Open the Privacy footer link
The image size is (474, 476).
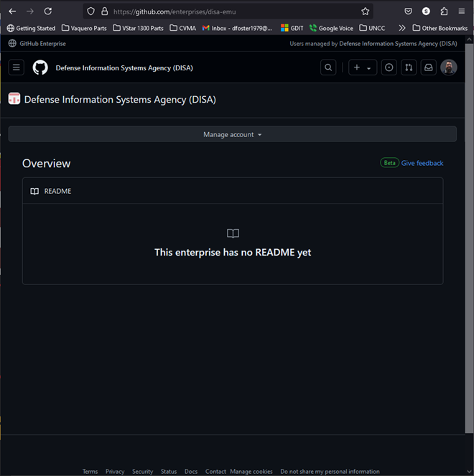coord(115,472)
